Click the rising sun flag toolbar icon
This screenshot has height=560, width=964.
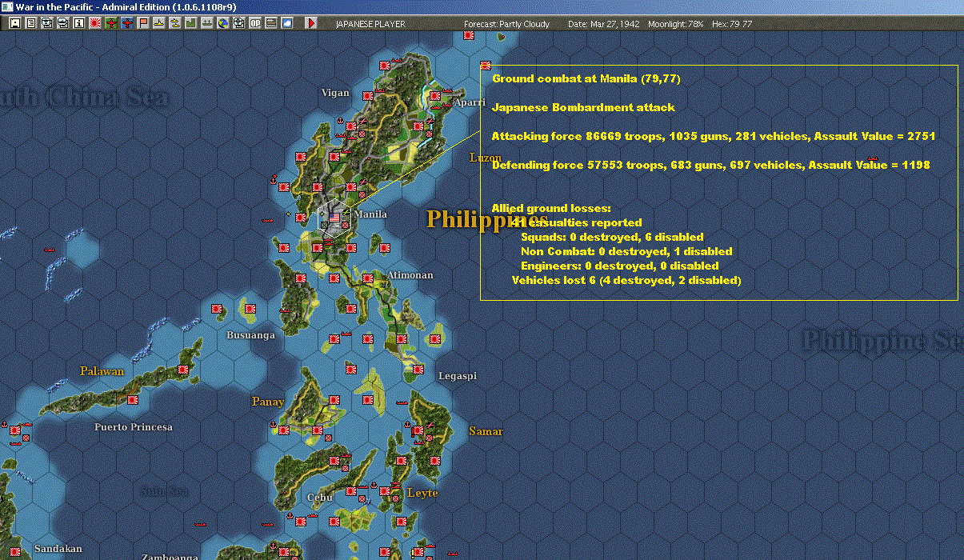[x=95, y=23]
